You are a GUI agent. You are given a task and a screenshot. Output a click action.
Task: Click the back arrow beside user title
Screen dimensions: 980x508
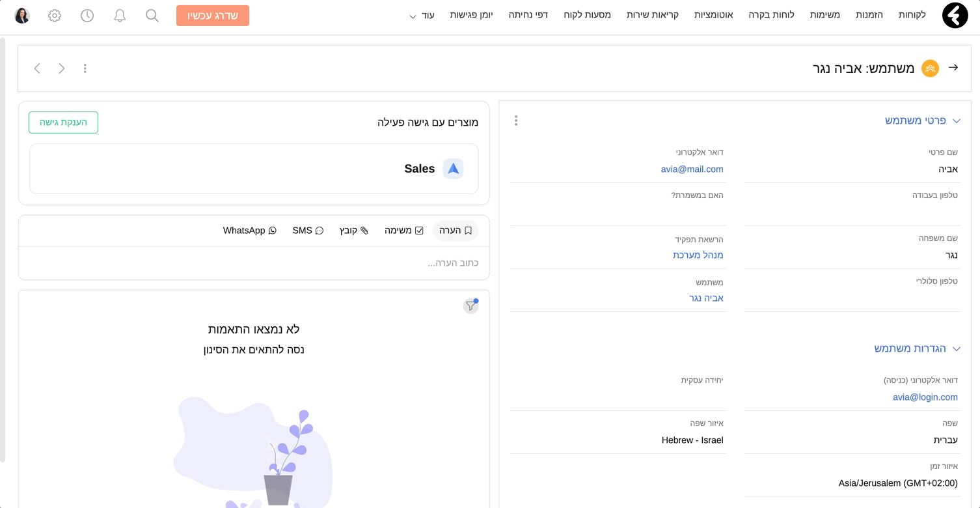[x=953, y=68]
